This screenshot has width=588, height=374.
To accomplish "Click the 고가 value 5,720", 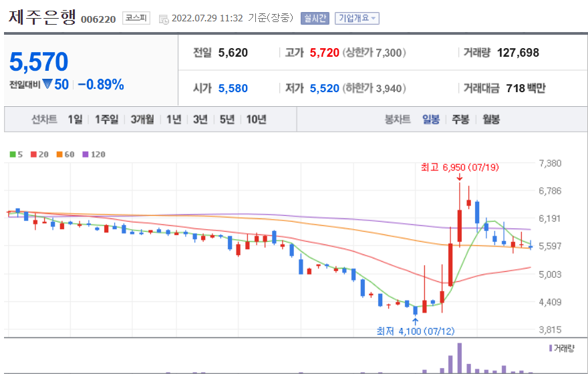I will pos(324,53).
